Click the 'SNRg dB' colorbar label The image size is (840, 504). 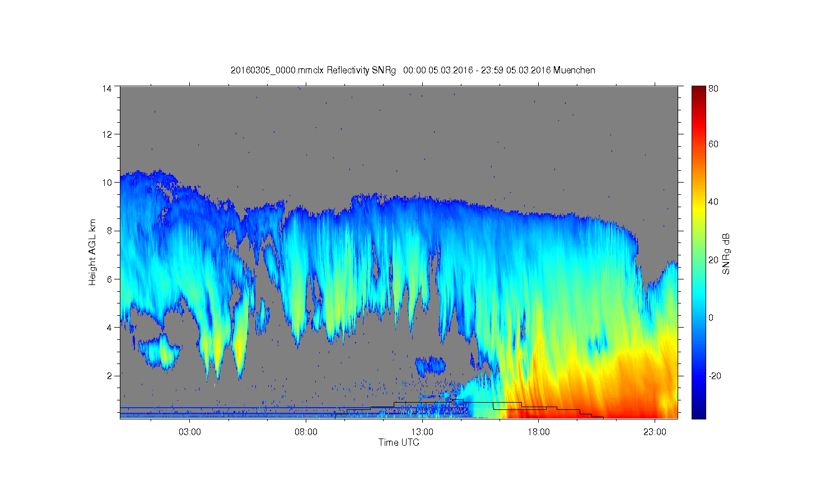(726, 254)
